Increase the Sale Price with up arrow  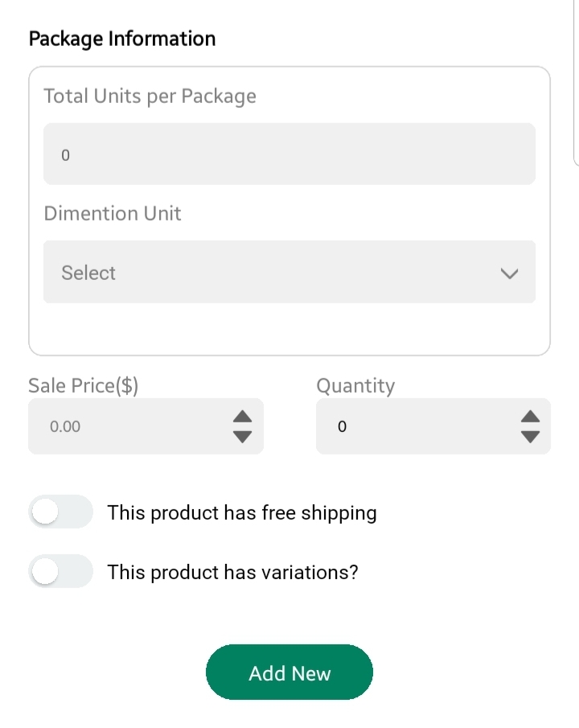[x=242, y=417]
